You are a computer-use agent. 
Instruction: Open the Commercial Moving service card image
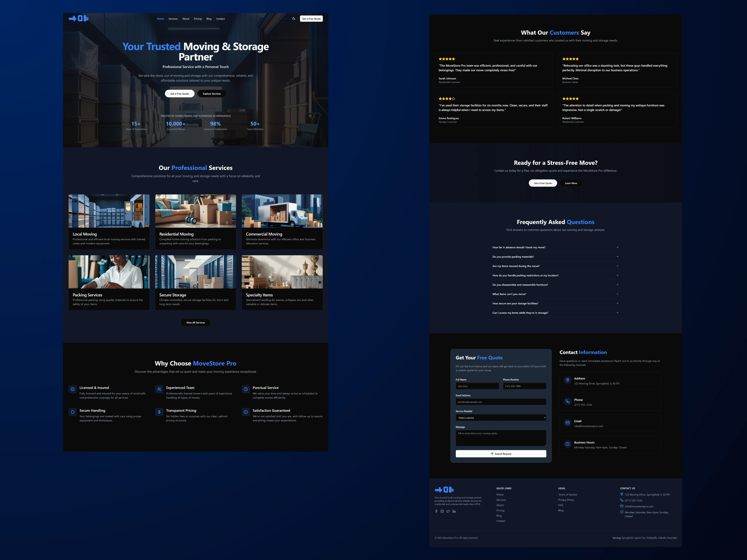point(282,211)
